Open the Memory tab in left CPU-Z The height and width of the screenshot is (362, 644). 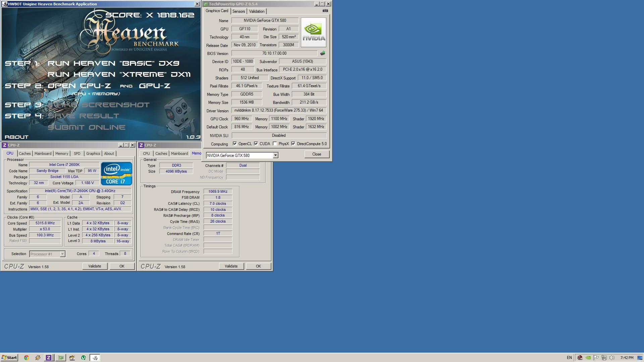62,154
